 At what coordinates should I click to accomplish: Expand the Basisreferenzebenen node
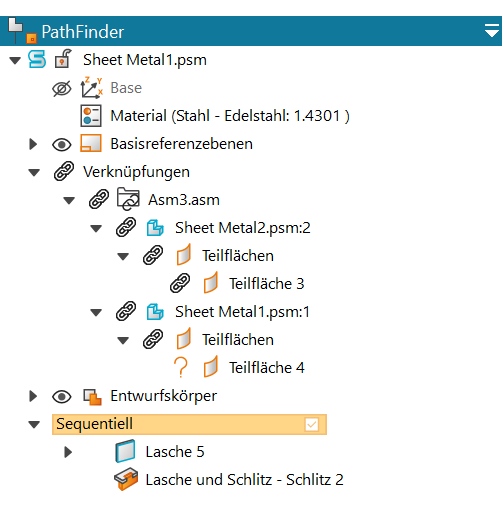(33, 144)
